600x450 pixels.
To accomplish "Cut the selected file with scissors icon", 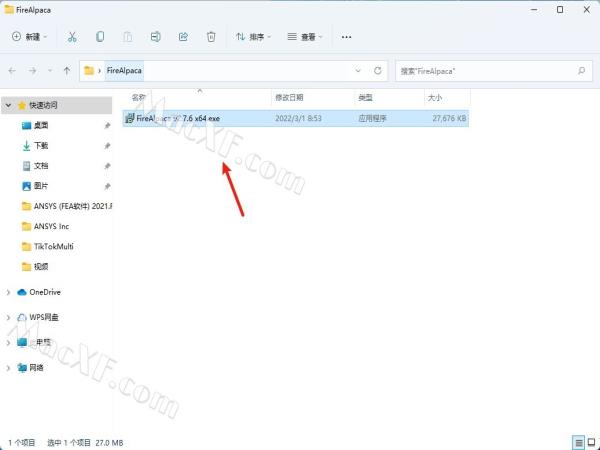I will click(72, 37).
